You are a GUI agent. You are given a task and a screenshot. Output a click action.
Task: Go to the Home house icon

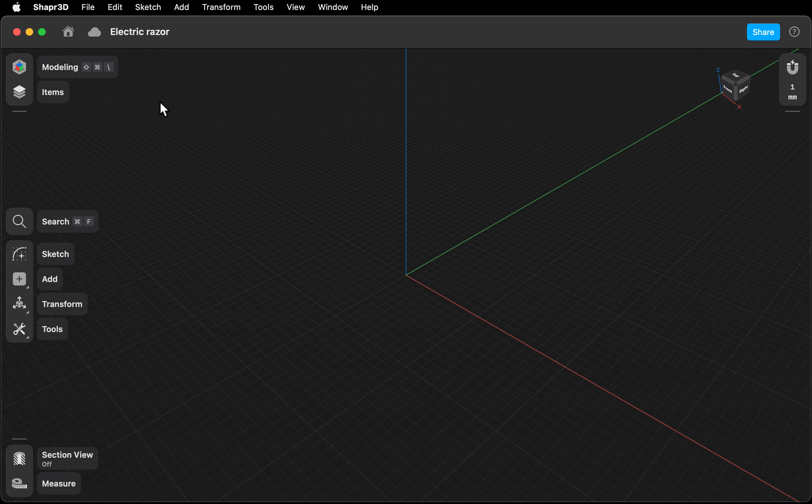pos(68,32)
